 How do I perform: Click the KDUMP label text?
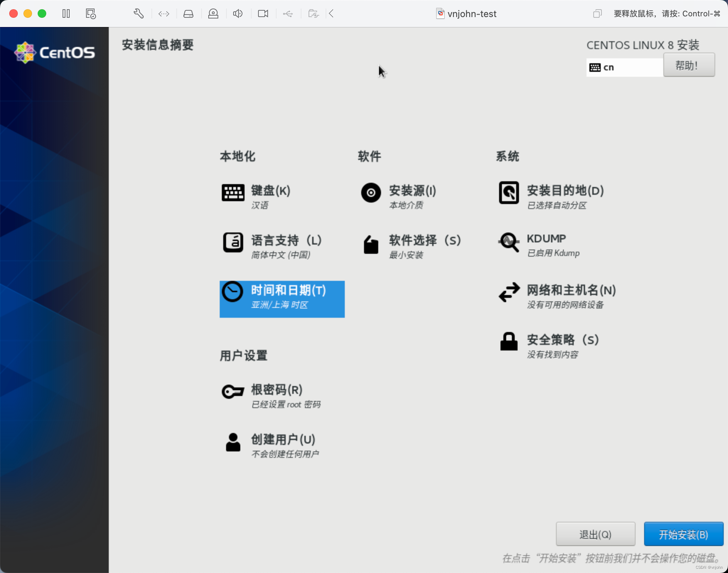(x=546, y=239)
